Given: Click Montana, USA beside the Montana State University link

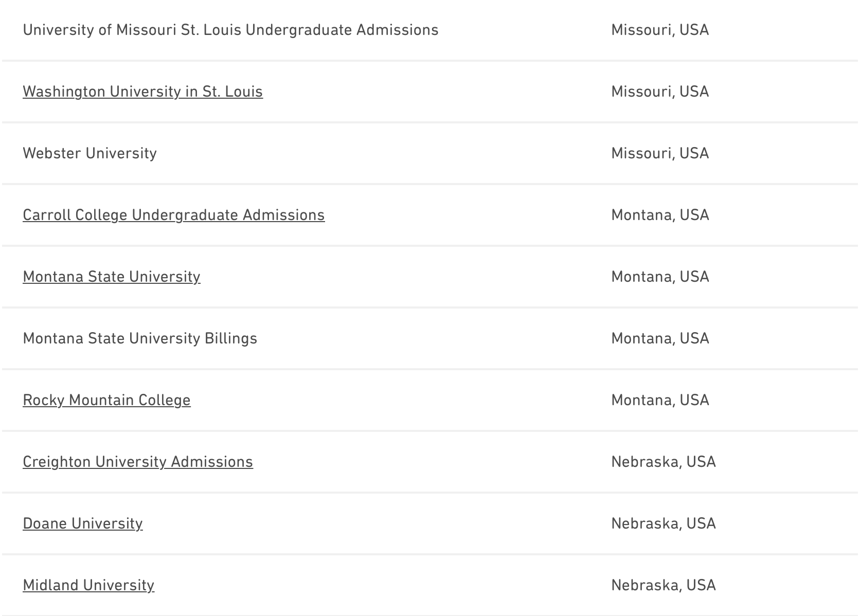Looking at the screenshot, I should (659, 277).
